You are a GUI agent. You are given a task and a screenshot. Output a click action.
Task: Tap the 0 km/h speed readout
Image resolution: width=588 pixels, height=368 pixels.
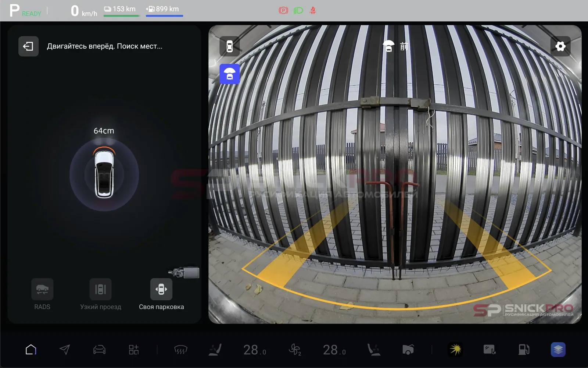click(84, 11)
